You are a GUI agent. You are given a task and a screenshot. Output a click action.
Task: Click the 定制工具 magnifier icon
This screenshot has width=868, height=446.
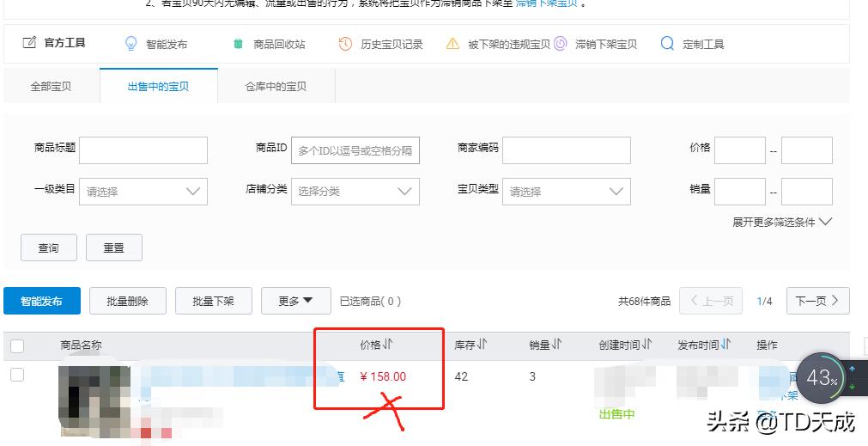pyautogui.click(x=667, y=44)
